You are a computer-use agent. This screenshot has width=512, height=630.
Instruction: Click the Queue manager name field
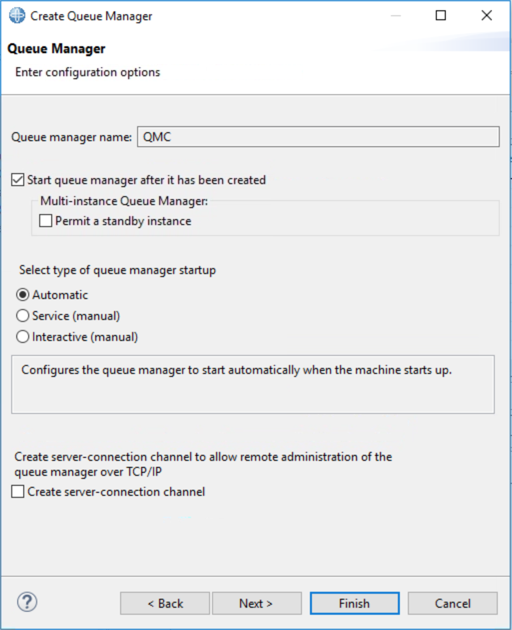[318, 137]
